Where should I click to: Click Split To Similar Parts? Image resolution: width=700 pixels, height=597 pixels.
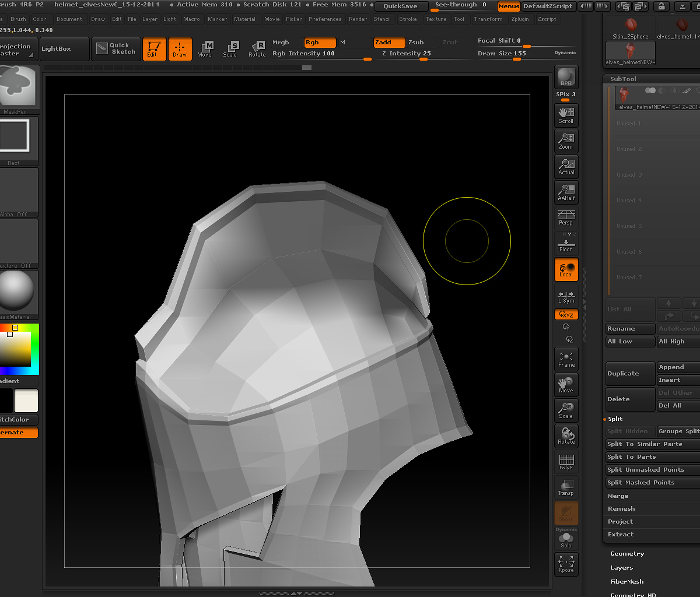tap(653, 444)
